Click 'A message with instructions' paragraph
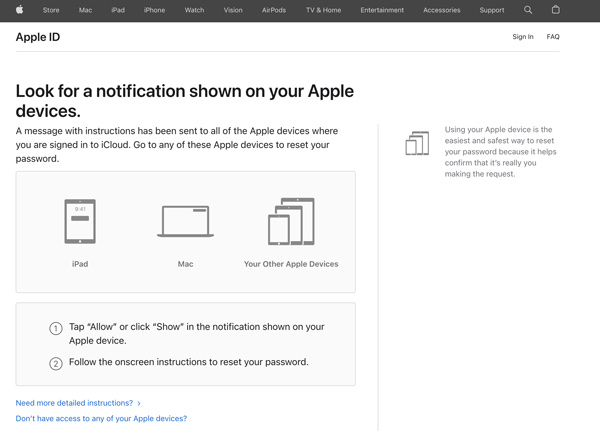This screenshot has height=431, width=600. click(177, 145)
